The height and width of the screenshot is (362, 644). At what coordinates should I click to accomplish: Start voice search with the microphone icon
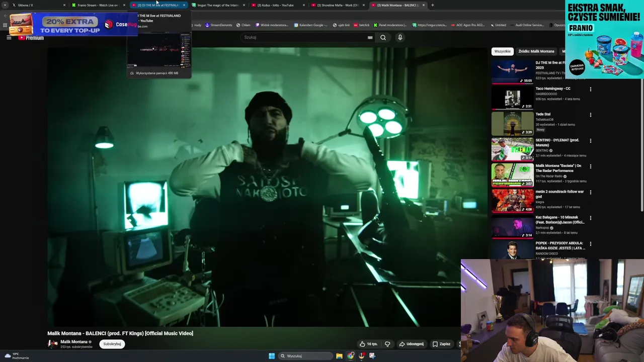400,37
